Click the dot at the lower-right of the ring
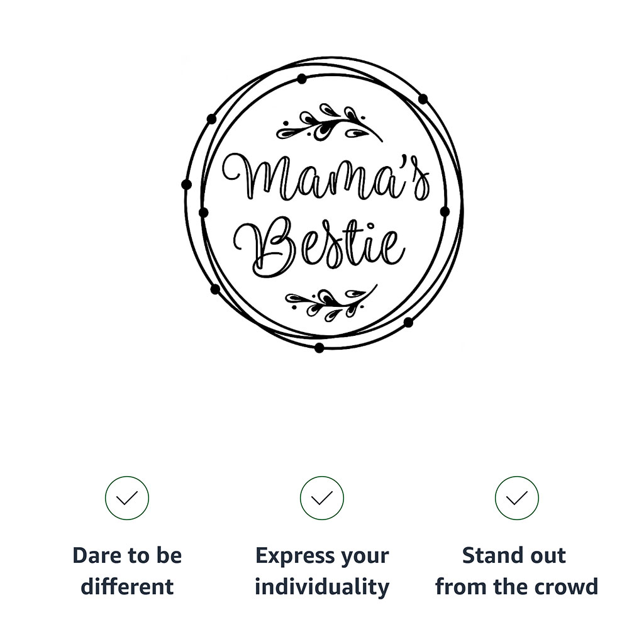644x644 pixels. pyautogui.click(x=408, y=322)
